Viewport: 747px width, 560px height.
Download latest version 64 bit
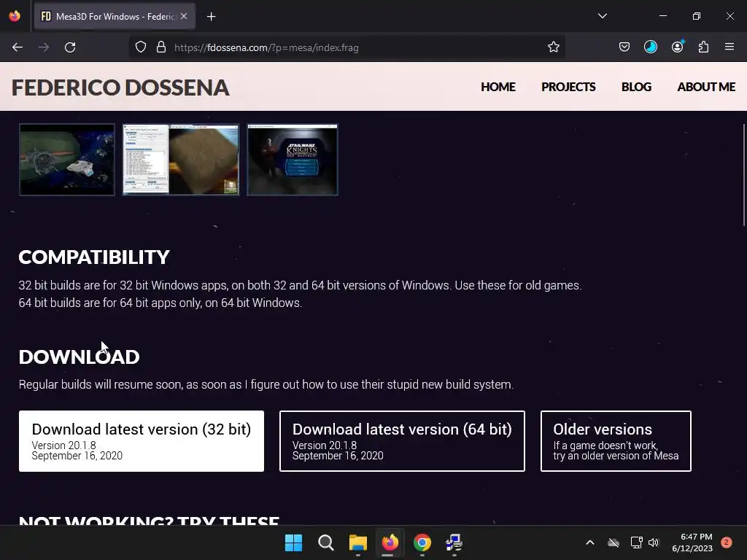pos(402,441)
